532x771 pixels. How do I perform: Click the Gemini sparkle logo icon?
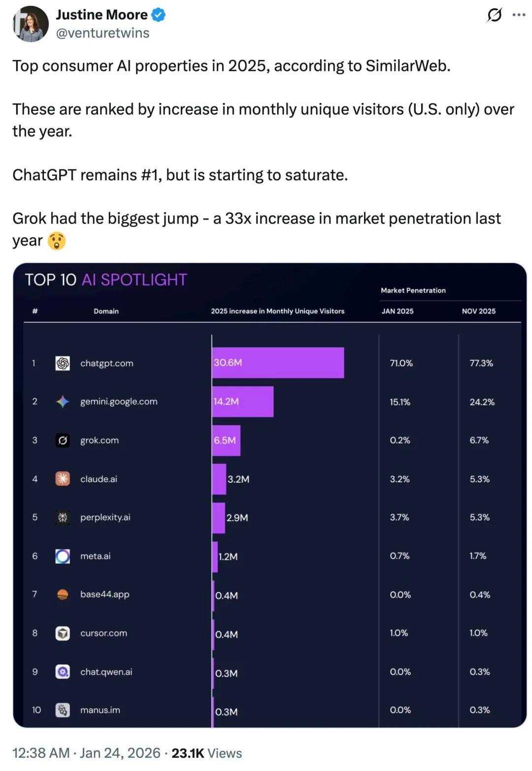[63, 402]
